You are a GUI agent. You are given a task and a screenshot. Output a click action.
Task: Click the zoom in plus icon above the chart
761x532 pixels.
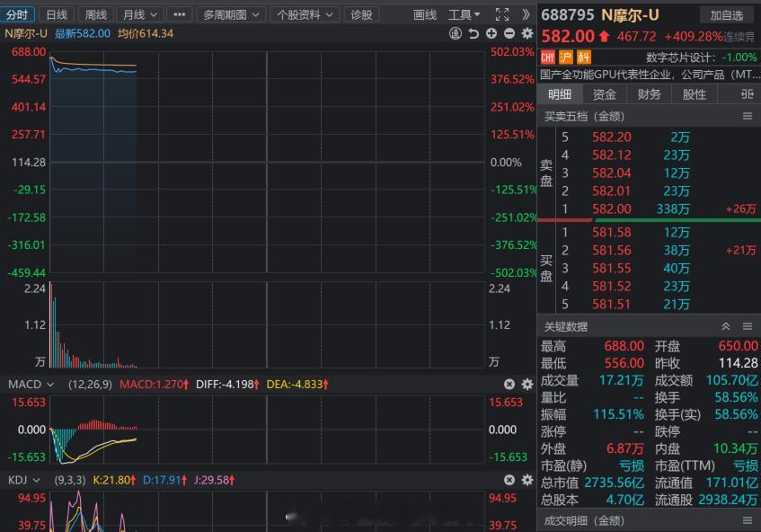(491, 33)
